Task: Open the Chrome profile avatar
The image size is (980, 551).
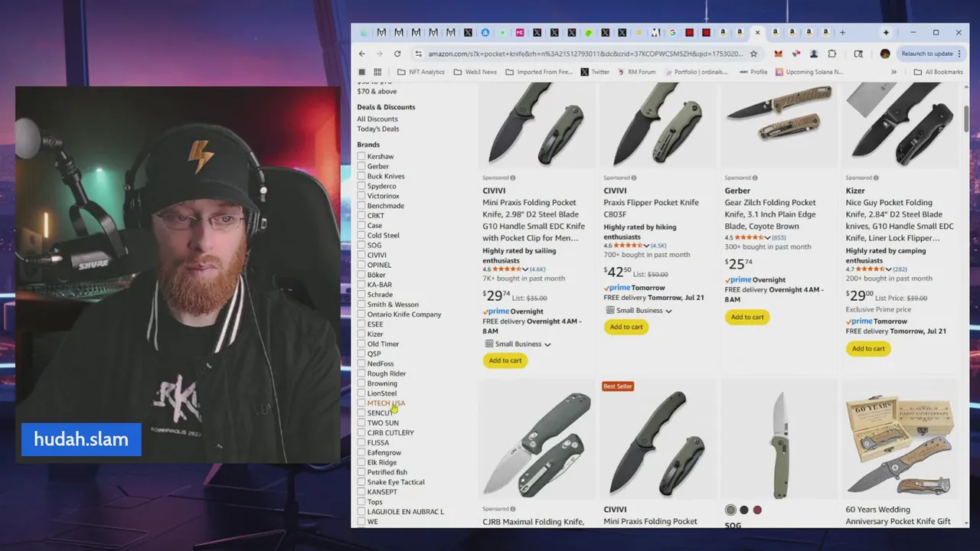Action: [x=885, y=54]
